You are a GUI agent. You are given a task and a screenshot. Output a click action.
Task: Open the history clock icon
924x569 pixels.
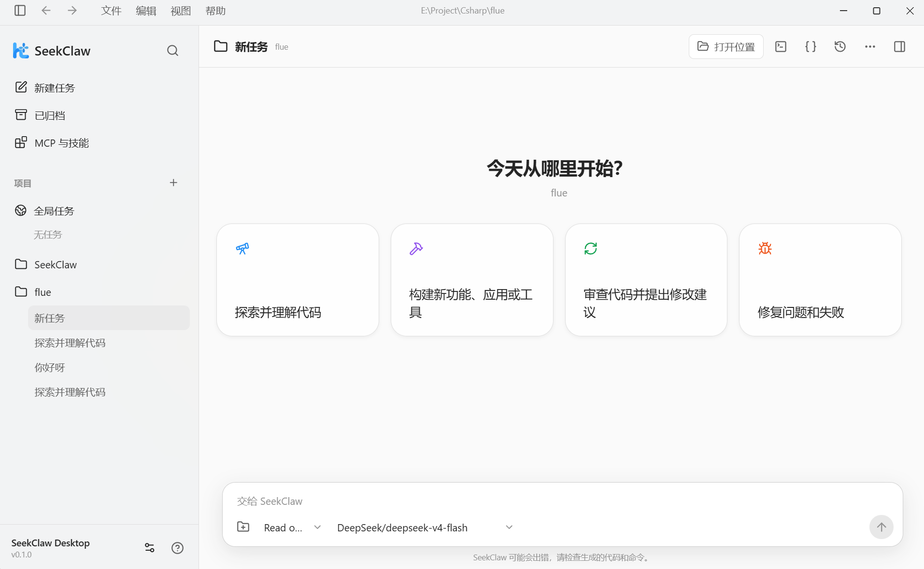840,47
